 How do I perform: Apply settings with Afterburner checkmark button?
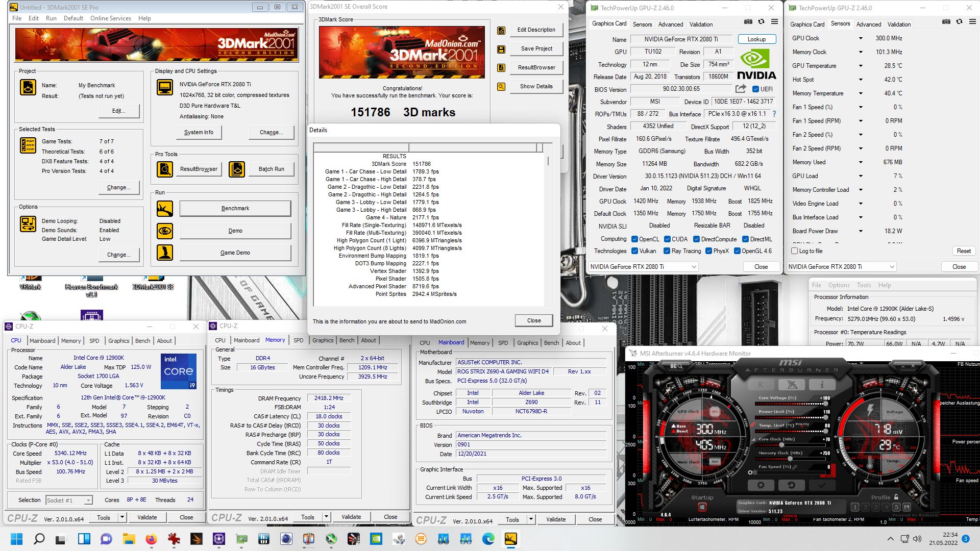(822, 485)
